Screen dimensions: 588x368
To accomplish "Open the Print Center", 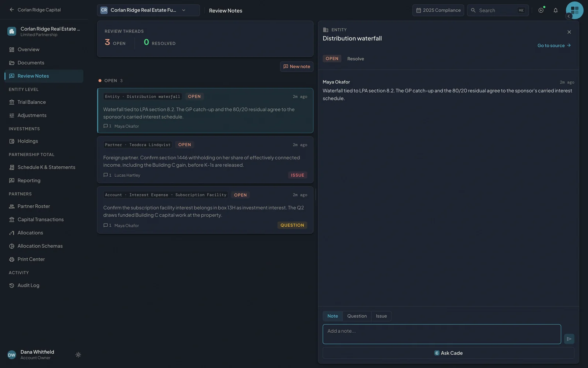I will click(x=44, y=259).
